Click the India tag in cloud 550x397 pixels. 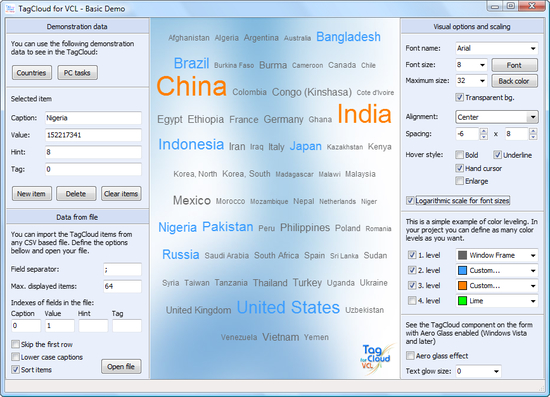pyautogui.click(x=364, y=114)
